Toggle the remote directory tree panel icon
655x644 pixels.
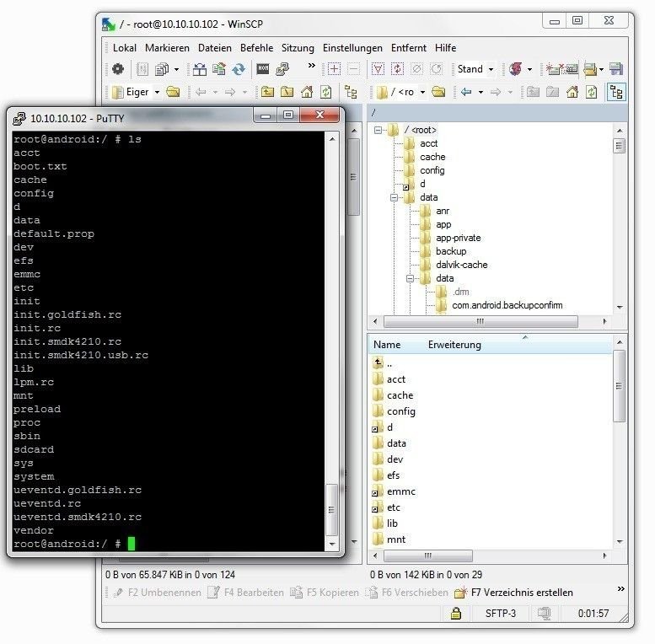616,92
